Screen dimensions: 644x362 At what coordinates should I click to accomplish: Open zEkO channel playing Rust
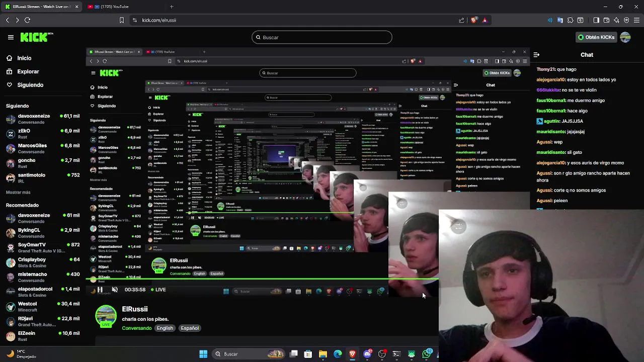click(x=42, y=133)
